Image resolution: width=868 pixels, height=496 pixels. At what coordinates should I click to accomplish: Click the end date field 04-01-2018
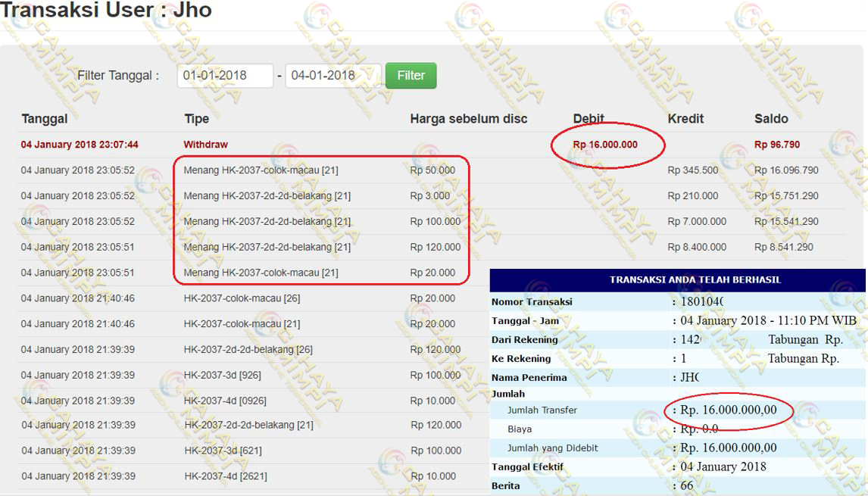point(333,76)
